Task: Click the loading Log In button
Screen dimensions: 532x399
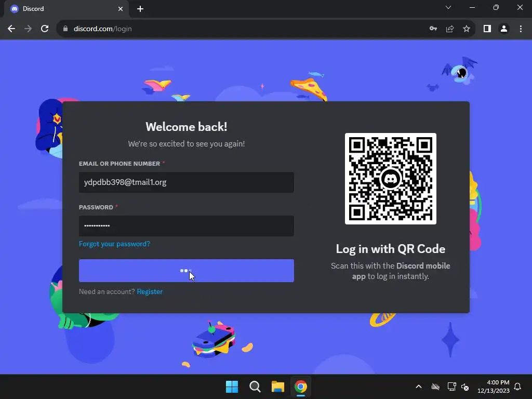Action: (x=187, y=271)
